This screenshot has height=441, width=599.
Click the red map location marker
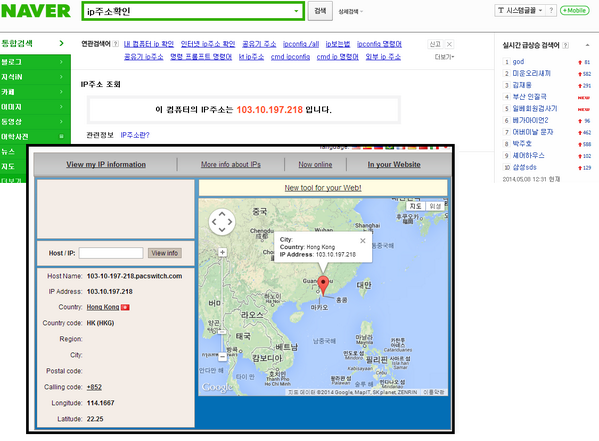[x=323, y=285]
